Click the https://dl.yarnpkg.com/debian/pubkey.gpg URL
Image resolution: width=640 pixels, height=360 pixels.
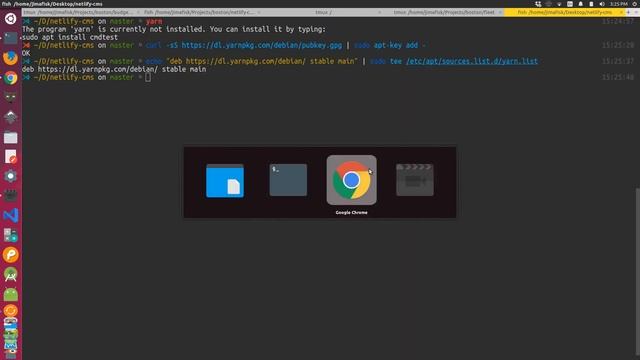click(x=262, y=45)
